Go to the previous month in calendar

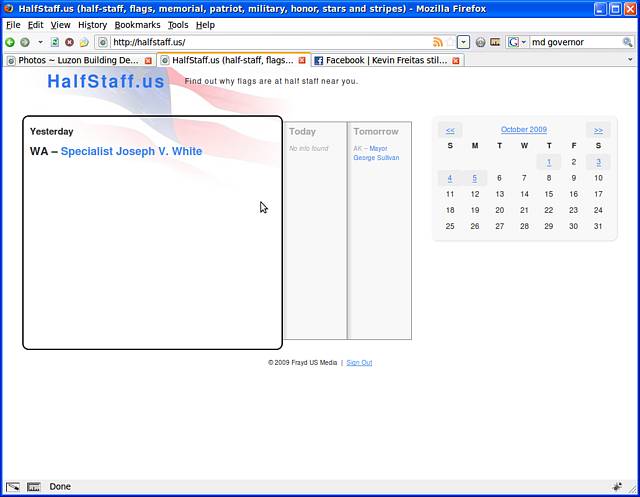coord(450,130)
